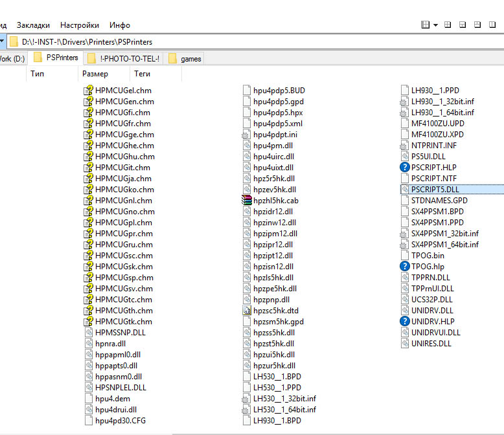Select the file STDNAMES.GPD
This screenshot has height=435, width=504.
point(439,201)
